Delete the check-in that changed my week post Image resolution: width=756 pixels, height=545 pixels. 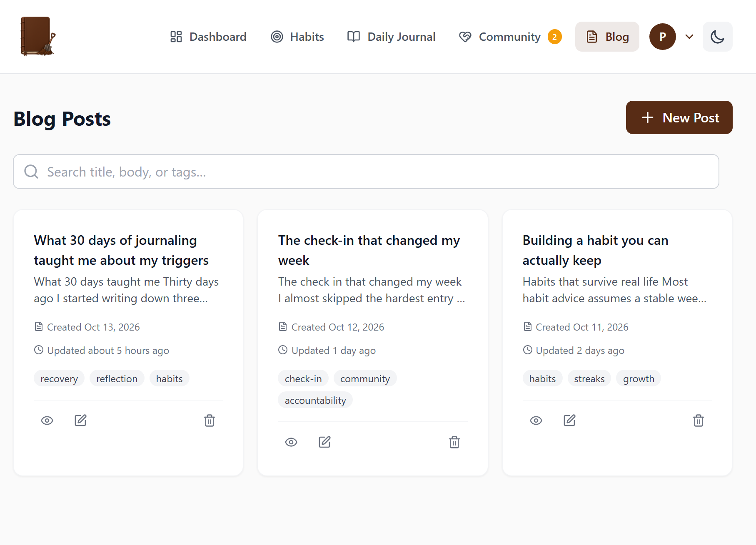(454, 442)
